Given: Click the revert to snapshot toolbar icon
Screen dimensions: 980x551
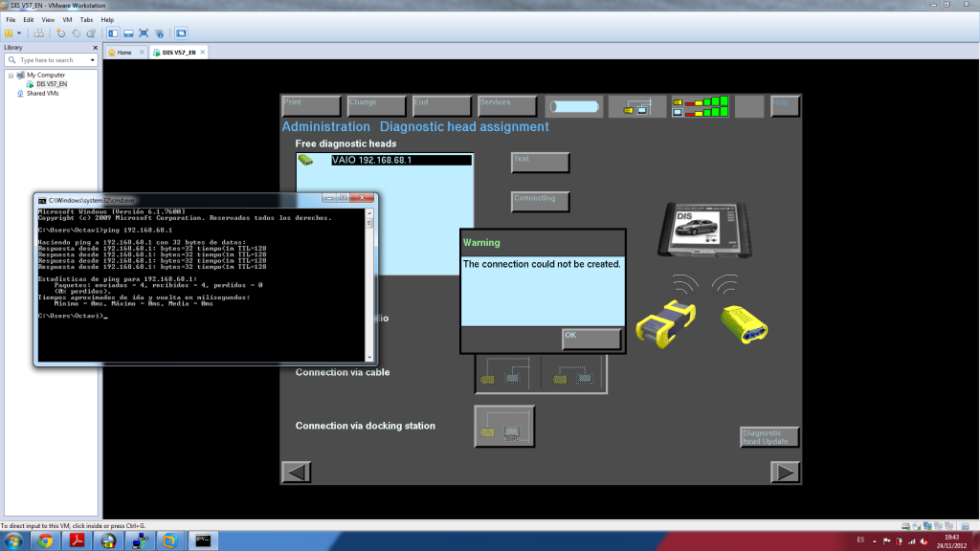Looking at the screenshot, I should [76, 33].
